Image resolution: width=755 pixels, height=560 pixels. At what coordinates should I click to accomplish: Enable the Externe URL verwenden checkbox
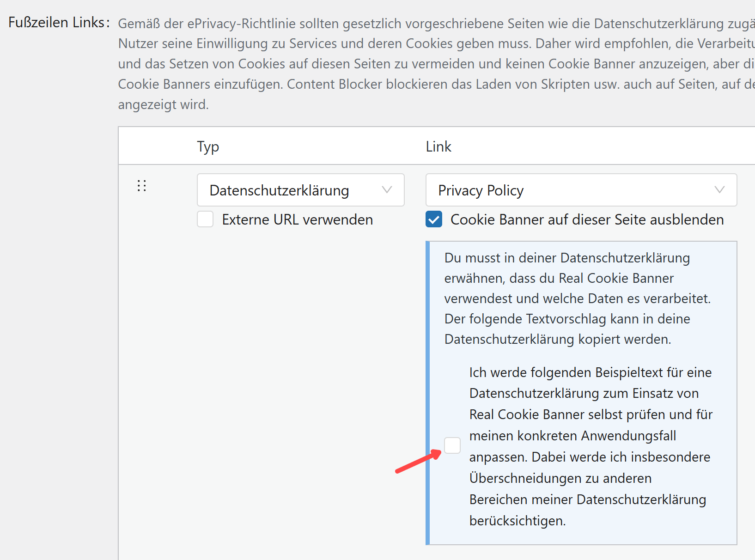[205, 219]
